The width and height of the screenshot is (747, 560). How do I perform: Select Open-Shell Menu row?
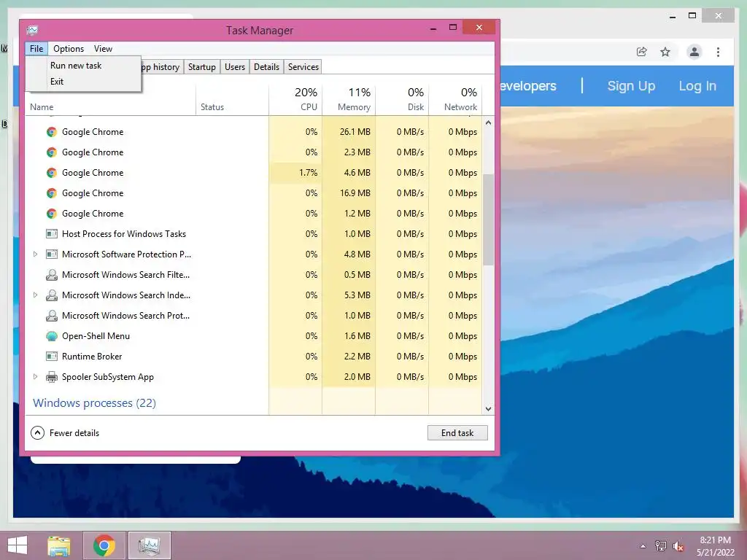pyautogui.click(x=254, y=336)
